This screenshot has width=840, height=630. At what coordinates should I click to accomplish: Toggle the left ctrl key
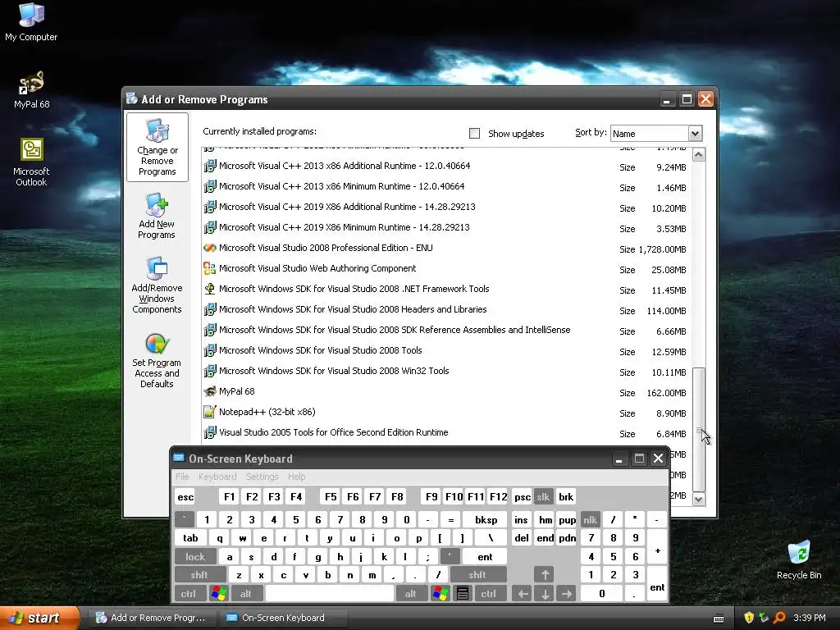[189, 594]
